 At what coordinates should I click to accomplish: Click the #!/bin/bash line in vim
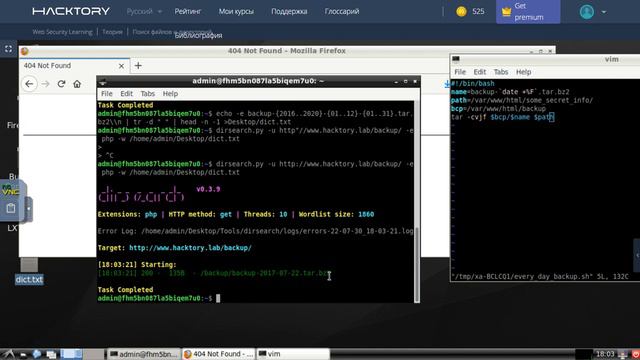point(473,83)
